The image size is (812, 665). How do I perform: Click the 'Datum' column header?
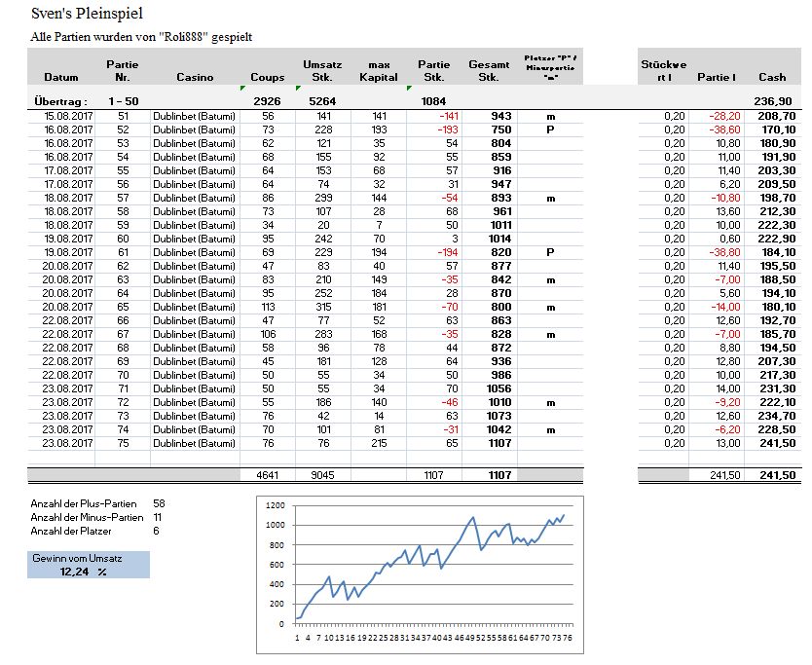pos(60,77)
